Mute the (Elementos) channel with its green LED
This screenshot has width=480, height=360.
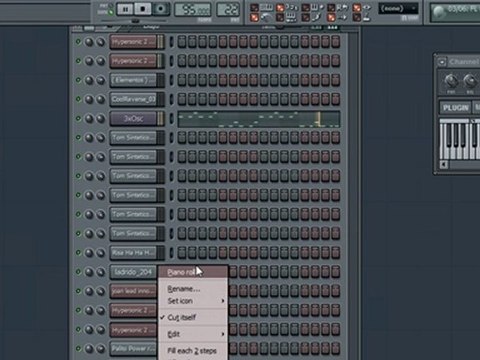[78, 80]
